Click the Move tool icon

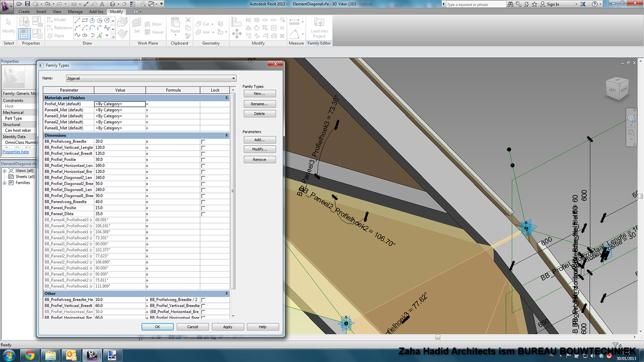tap(237, 34)
